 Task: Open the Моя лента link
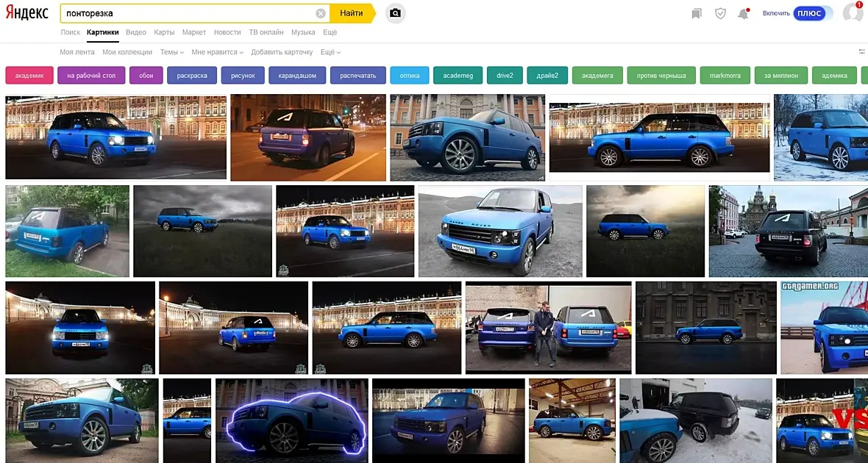[x=77, y=52]
